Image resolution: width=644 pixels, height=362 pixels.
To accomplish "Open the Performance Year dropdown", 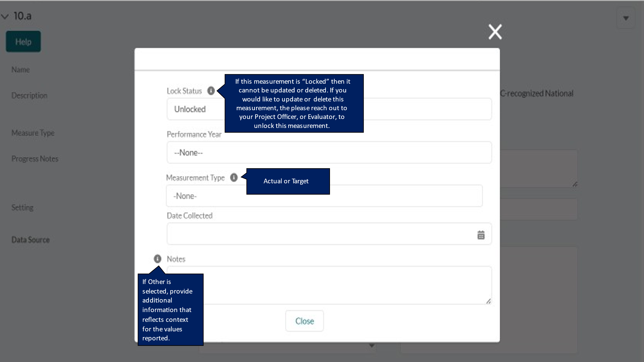I will point(329,152).
